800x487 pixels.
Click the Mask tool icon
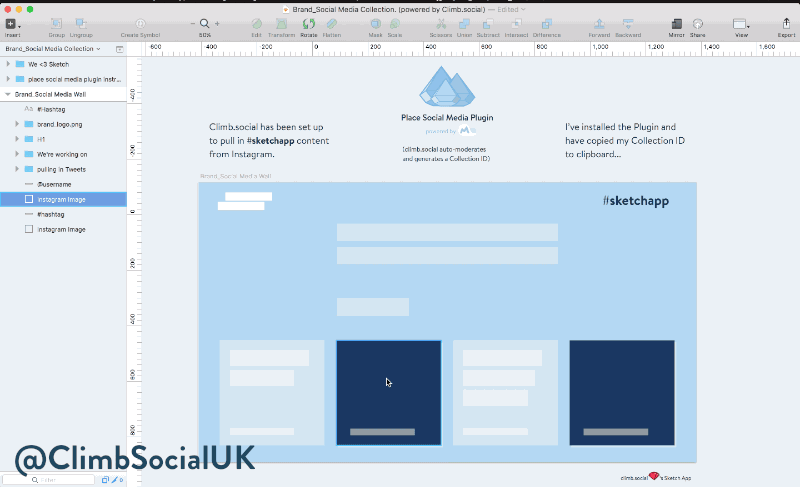click(x=375, y=23)
